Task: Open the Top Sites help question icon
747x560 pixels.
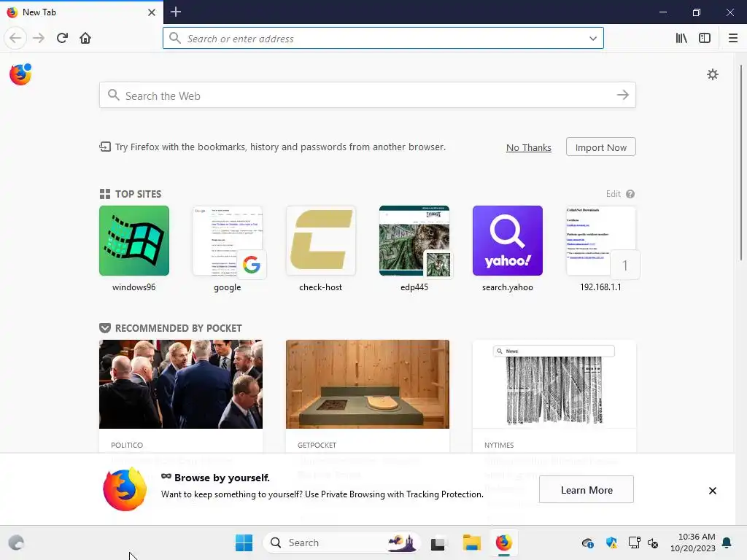Action: 630,194
